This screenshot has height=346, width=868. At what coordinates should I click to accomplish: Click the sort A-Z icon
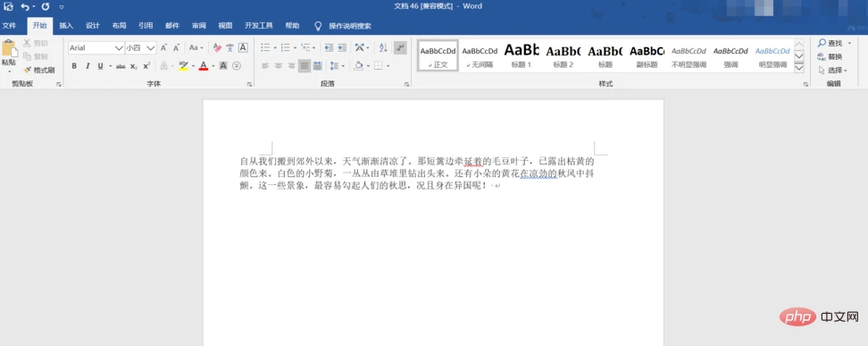(x=384, y=48)
